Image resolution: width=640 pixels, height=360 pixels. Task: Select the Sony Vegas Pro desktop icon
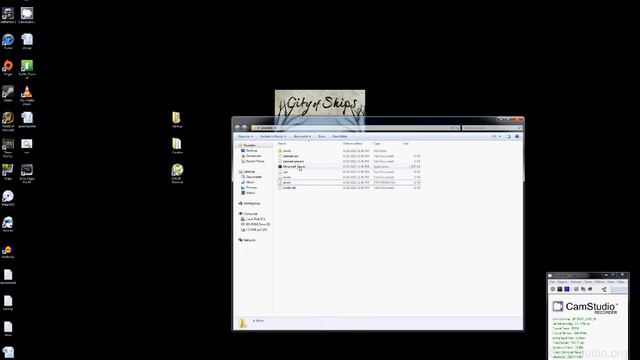[27, 173]
